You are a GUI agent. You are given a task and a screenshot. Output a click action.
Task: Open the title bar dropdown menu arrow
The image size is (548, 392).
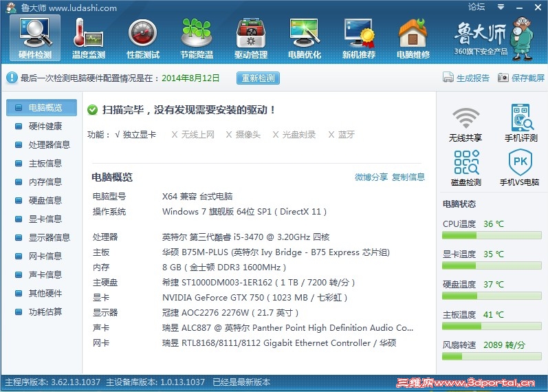click(501, 7)
